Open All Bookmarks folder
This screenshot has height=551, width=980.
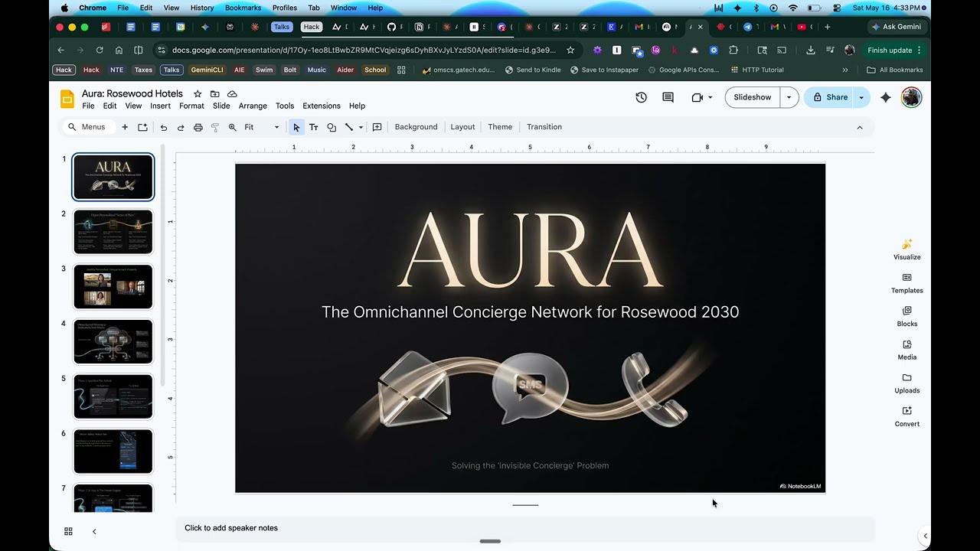(x=895, y=70)
